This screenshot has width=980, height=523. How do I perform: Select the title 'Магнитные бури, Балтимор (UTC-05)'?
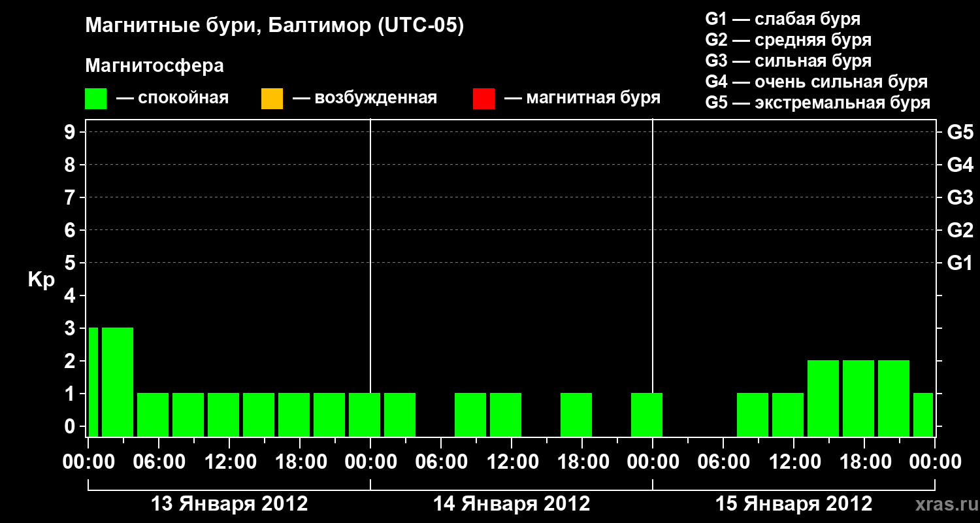pyautogui.click(x=274, y=27)
